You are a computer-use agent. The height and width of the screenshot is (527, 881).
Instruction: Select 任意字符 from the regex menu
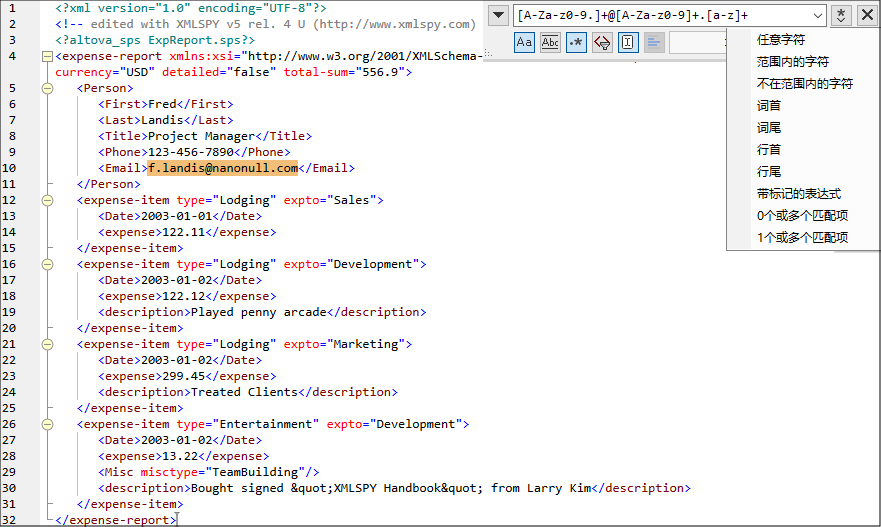coord(780,40)
